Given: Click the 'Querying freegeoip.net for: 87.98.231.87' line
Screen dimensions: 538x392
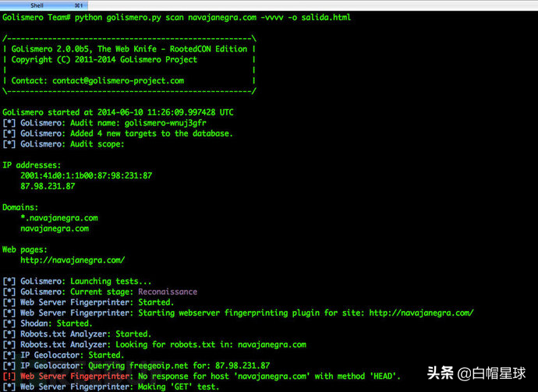Looking at the screenshot, I should pos(136,366).
